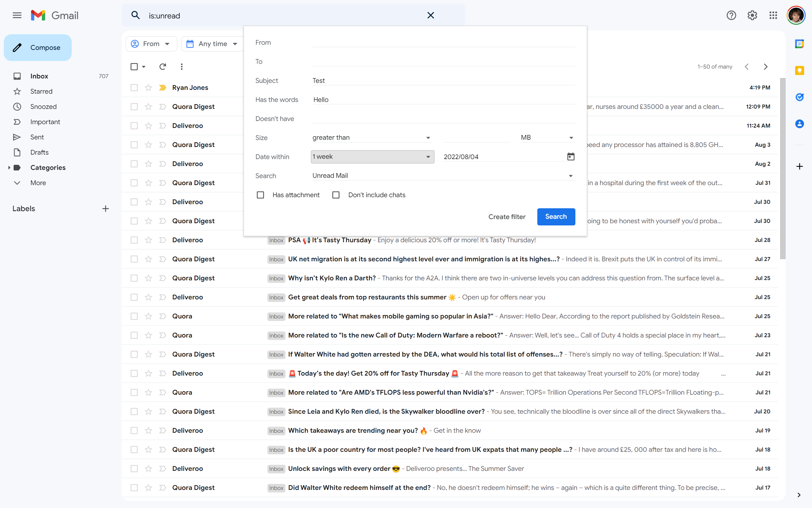Open the Important folder

pos(45,122)
